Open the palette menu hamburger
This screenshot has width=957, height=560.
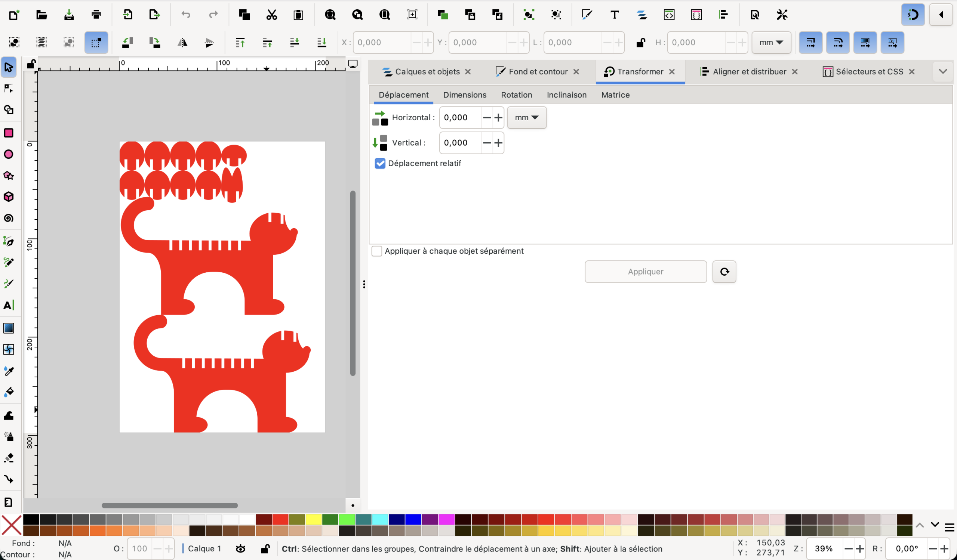pos(950,527)
